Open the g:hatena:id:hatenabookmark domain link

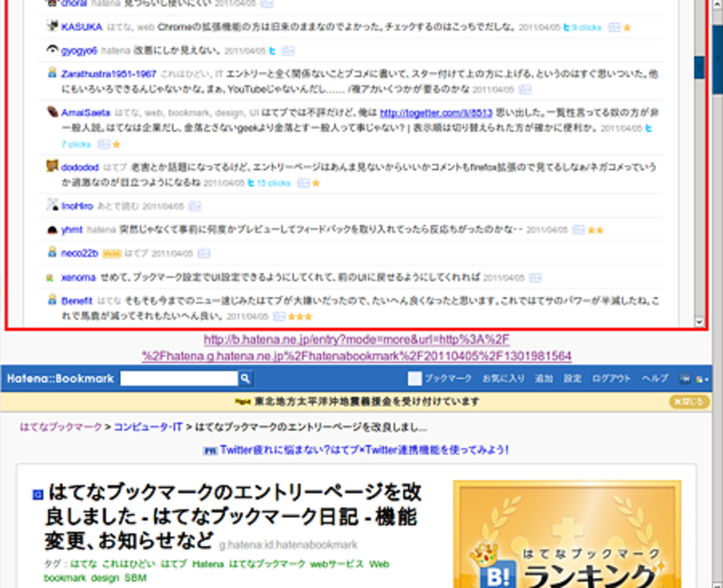(x=288, y=545)
